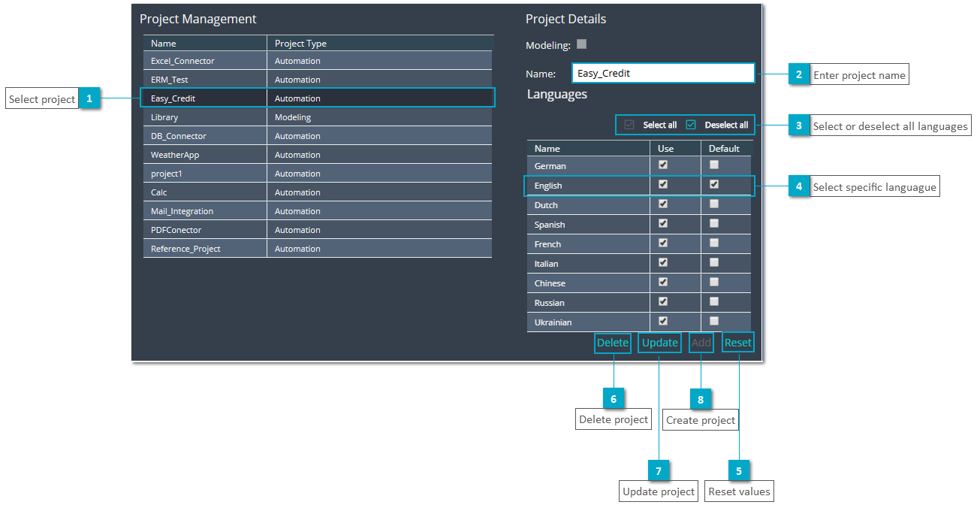Select the WeatherApp project row
Image resolution: width=980 pixels, height=511 pixels.
click(x=318, y=155)
